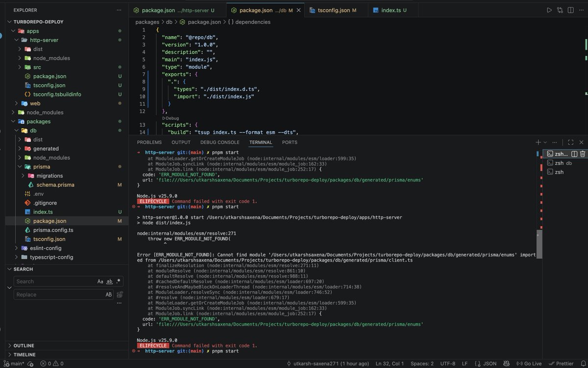Click the db breadcrumb segment

point(169,22)
